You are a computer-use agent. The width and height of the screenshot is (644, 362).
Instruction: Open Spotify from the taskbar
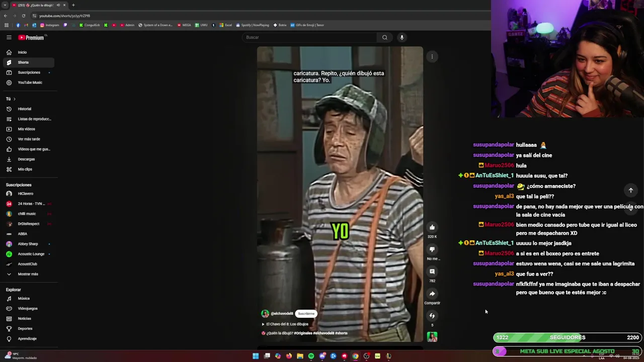(x=311, y=356)
